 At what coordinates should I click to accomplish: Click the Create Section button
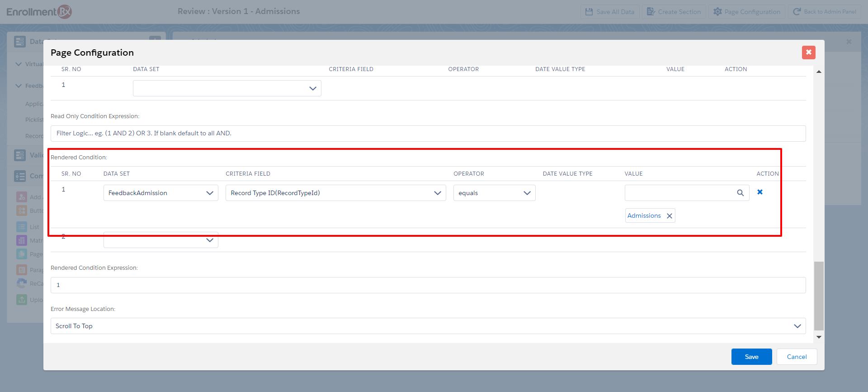(674, 12)
